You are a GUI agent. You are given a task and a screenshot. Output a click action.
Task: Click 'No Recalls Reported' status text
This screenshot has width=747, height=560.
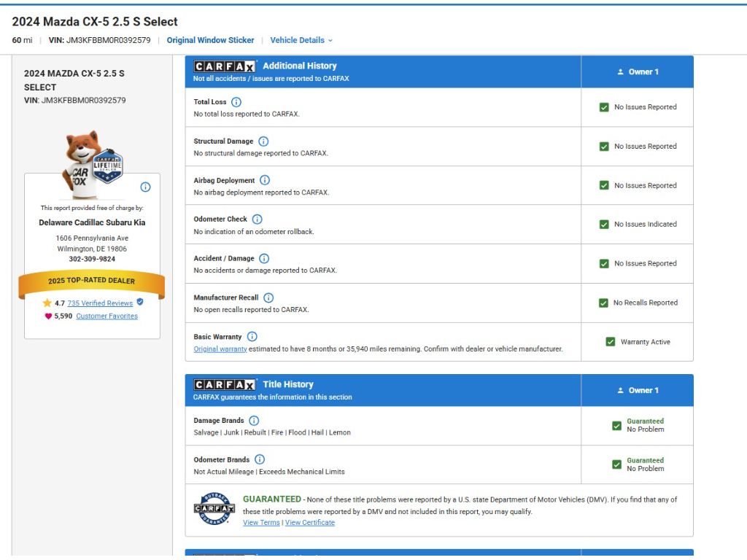tap(645, 303)
